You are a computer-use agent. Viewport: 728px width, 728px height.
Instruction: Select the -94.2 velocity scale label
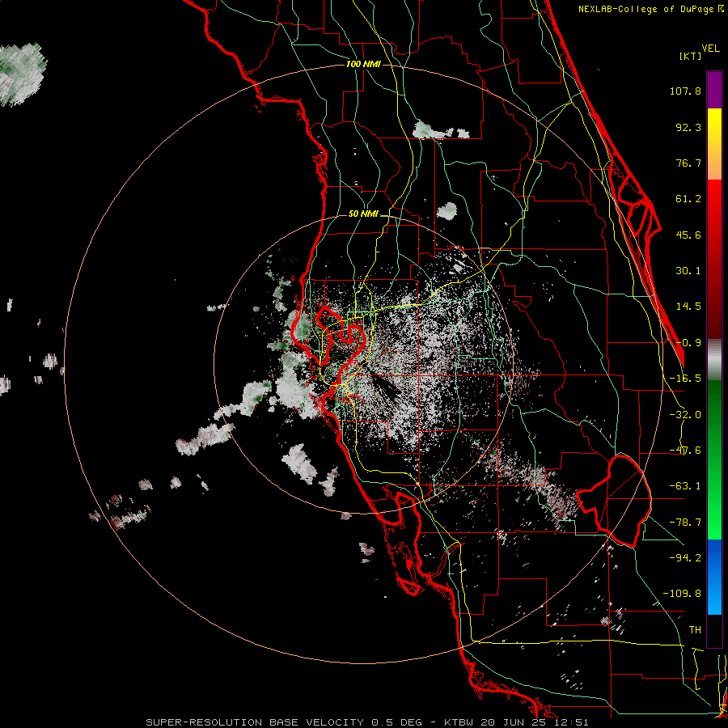pos(685,557)
